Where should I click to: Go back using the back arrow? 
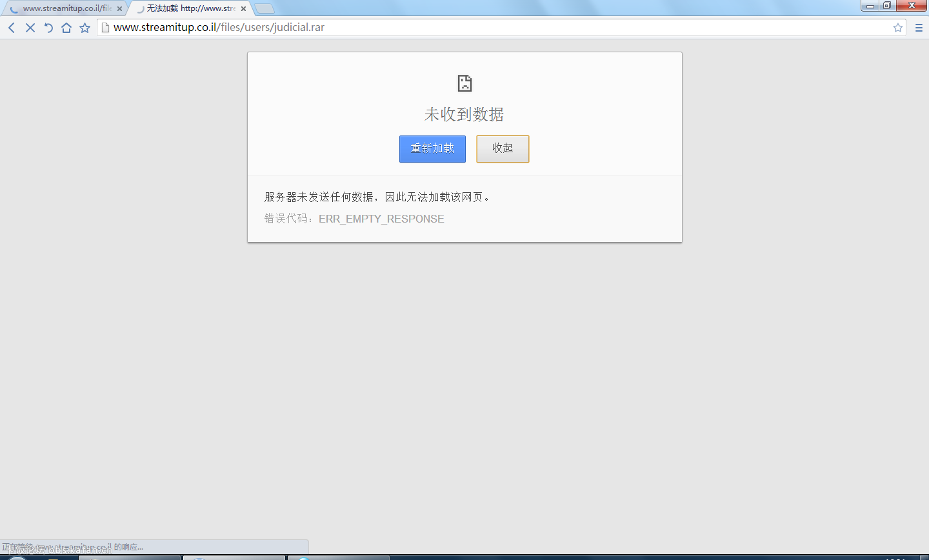coord(12,28)
